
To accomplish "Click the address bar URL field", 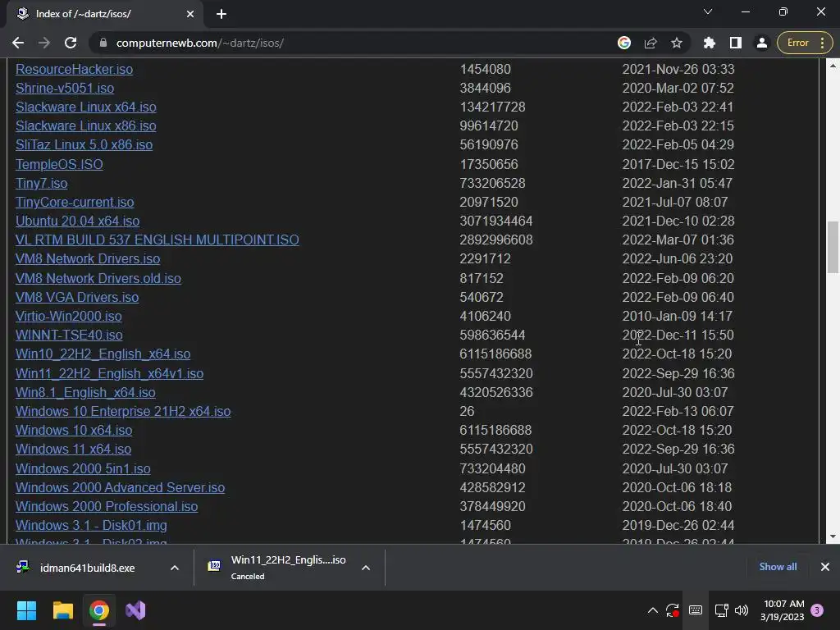I will pyautogui.click(x=354, y=43).
